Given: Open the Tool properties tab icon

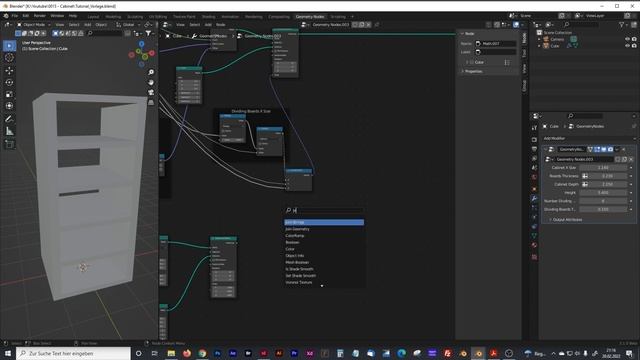Looking at the screenshot, I should click(x=534, y=128).
